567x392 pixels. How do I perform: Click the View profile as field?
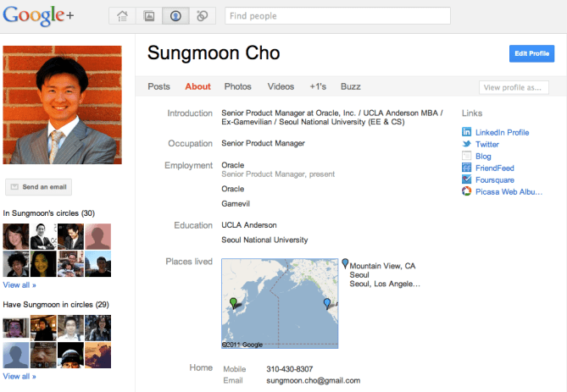tap(514, 87)
